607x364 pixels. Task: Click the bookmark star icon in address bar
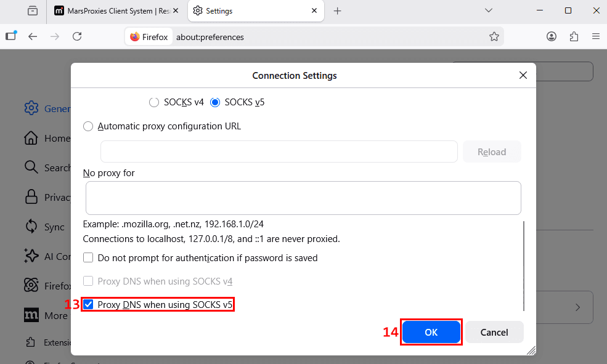pos(494,37)
